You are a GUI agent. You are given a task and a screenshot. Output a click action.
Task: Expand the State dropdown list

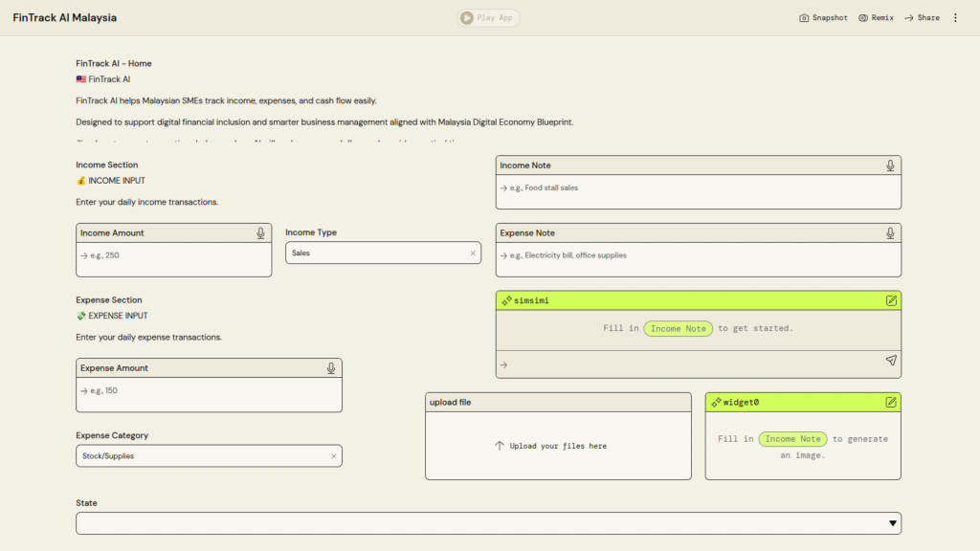point(892,523)
